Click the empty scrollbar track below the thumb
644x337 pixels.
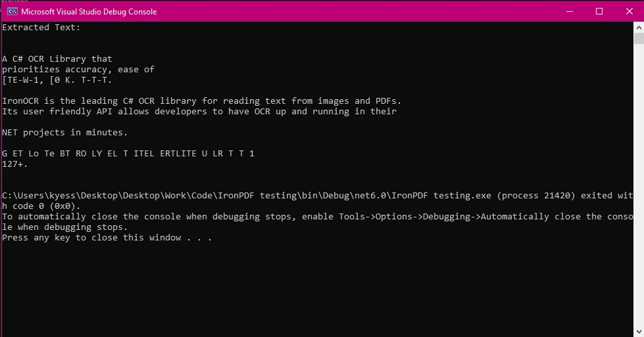click(638, 197)
